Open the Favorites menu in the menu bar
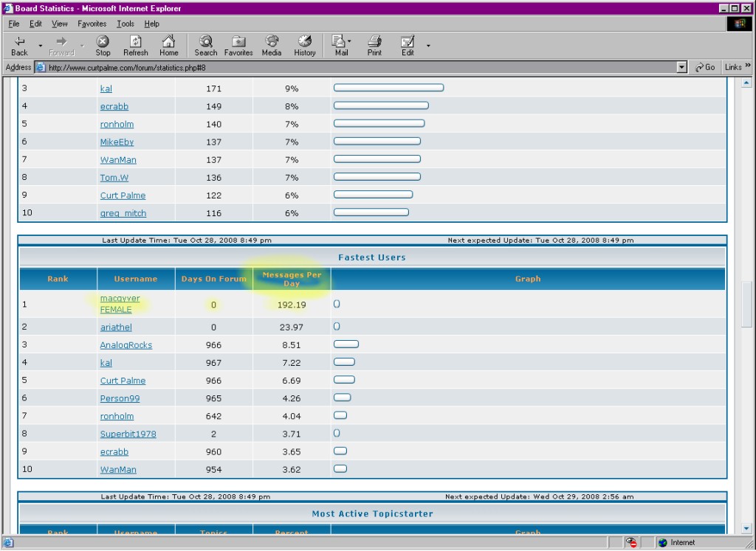The height and width of the screenshot is (551, 756). pyautogui.click(x=92, y=24)
